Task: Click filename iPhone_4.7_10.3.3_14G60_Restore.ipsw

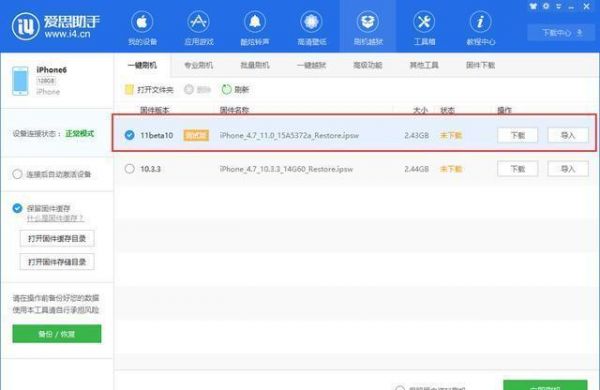Action: 286,169
